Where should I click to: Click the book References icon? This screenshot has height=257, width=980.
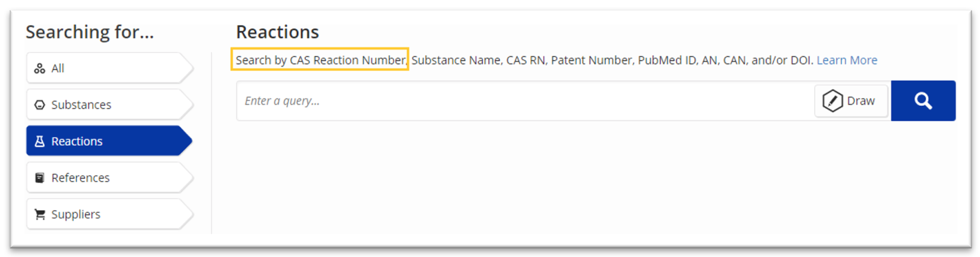click(x=40, y=178)
